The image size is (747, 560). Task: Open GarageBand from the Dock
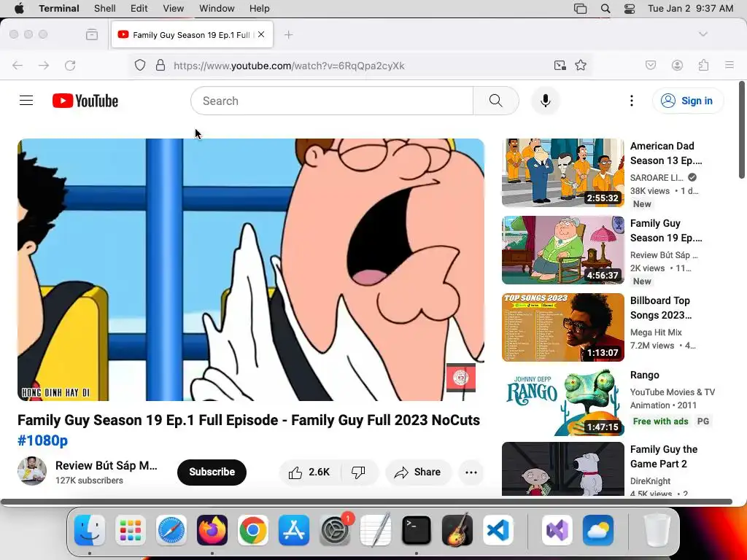coord(457,530)
